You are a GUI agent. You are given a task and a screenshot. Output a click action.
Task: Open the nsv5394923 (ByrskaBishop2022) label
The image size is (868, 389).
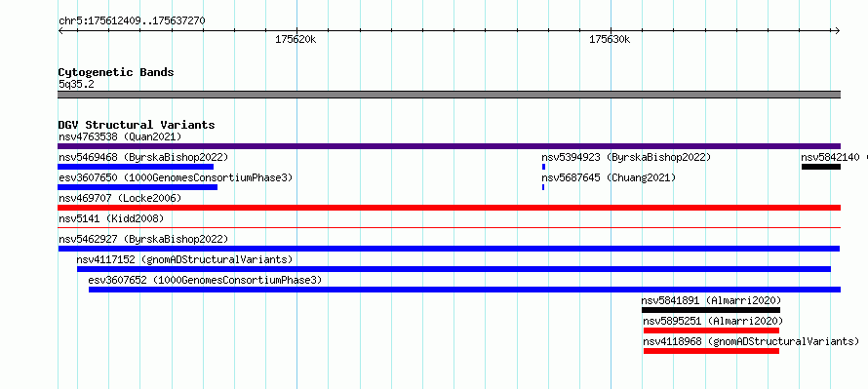(x=626, y=157)
